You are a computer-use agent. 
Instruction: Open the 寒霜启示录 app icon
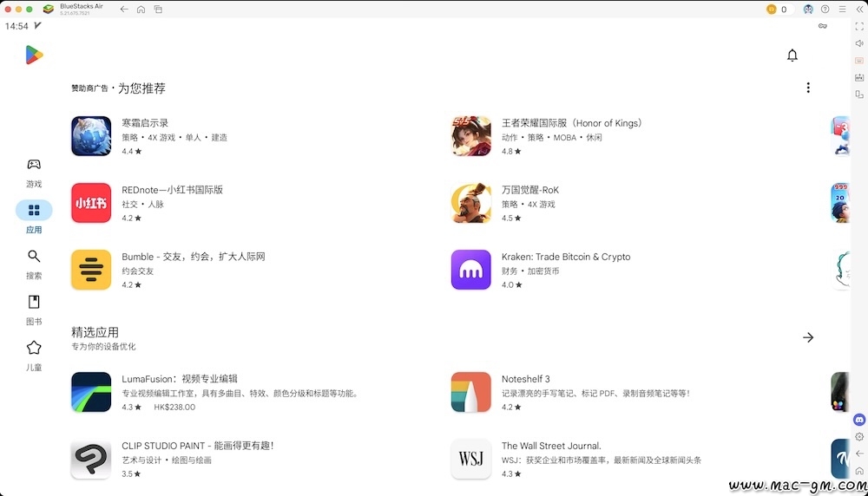click(x=91, y=136)
